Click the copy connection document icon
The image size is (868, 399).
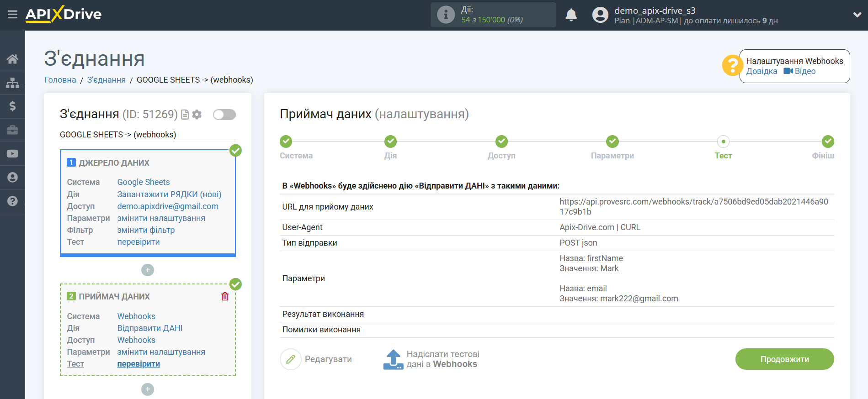pos(185,115)
